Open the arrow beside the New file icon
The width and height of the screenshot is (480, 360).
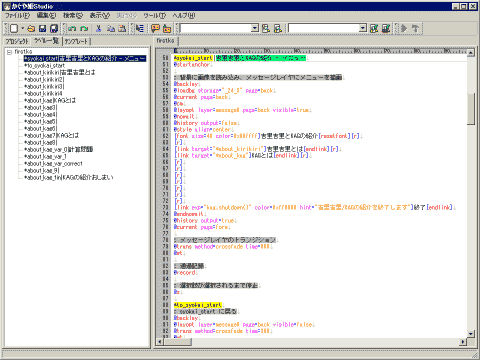pos(22,29)
